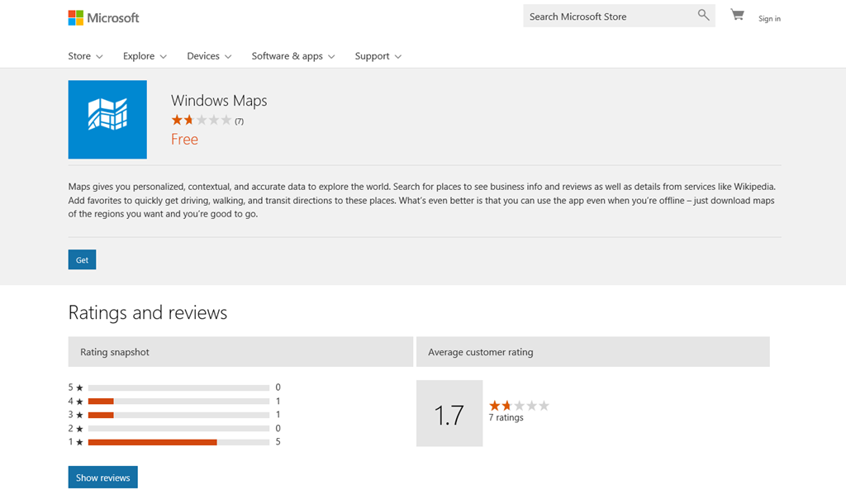Click the 2 star rating bar

178,429
